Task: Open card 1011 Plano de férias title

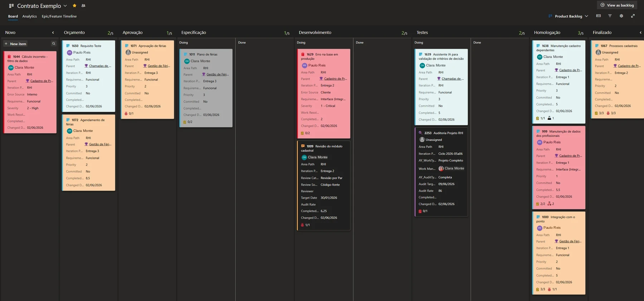Action: click(207, 54)
